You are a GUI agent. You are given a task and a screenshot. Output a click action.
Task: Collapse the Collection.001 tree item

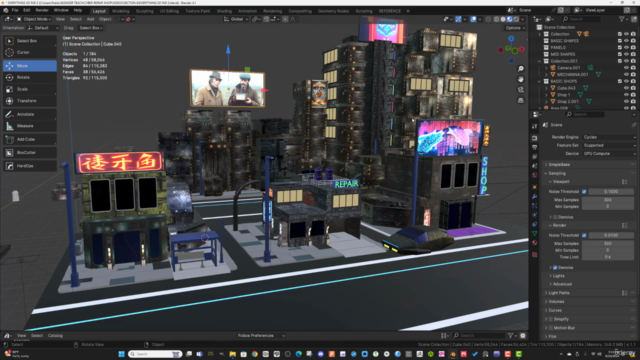point(540,61)
